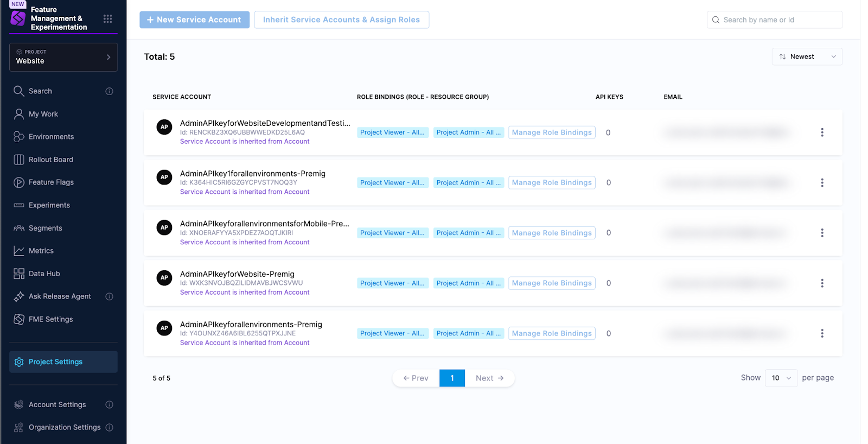Viewport: 868px width, 444px height.
Task: Open the Metrics chart icon
Action: pyautogui.click(x=19, y=251)
